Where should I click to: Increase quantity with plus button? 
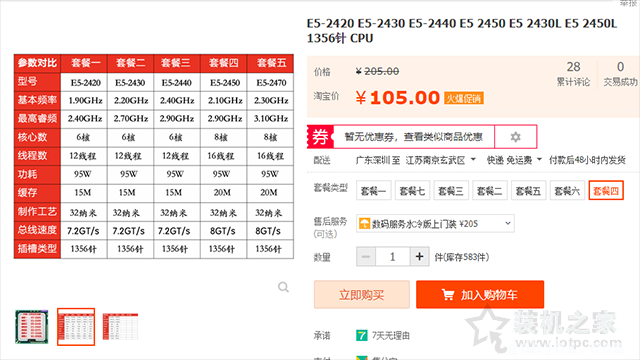pyautogui.click(x=419, y=257)
